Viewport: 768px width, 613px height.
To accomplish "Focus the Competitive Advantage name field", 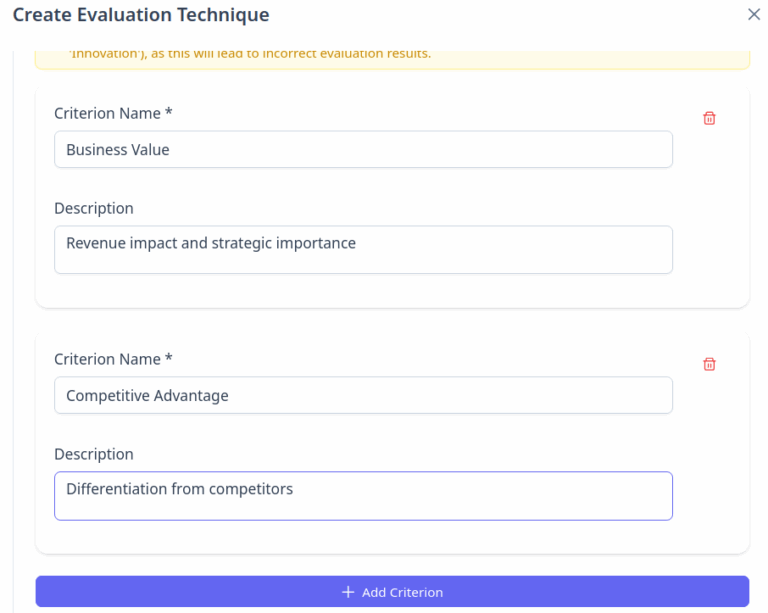I will tap(363, 396).
